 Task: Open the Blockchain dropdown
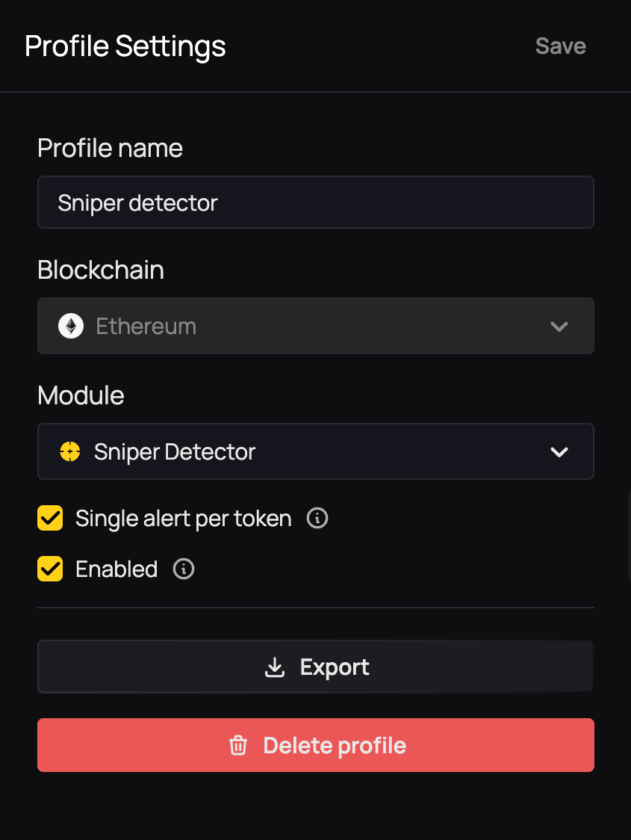315,326
